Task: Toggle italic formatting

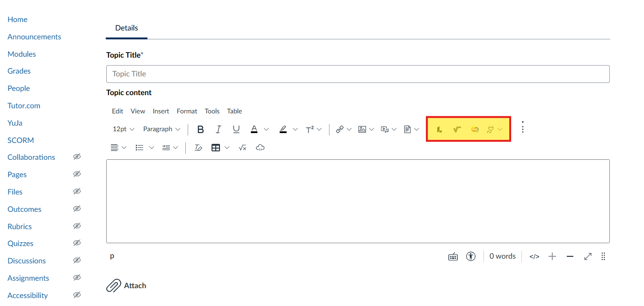Action: (218, 129)
